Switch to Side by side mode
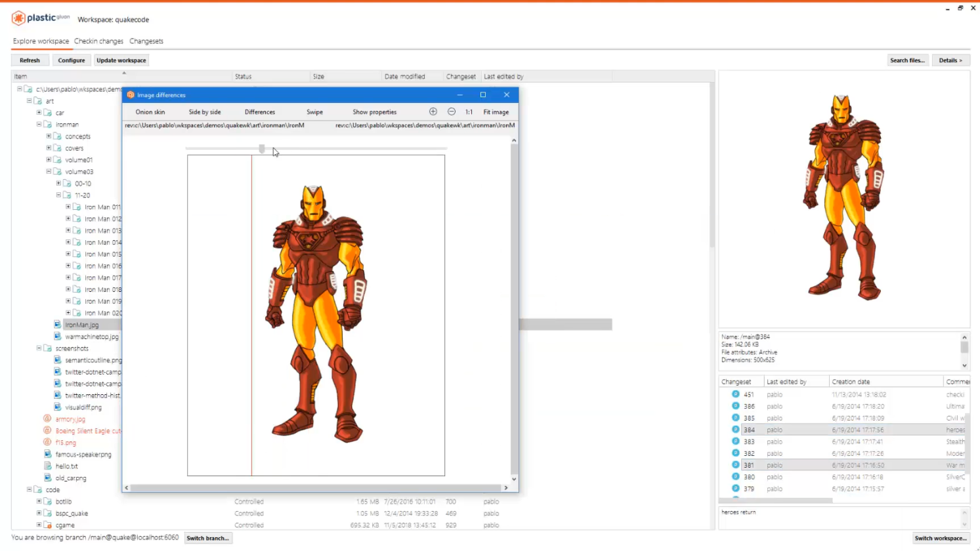 pos(205,112)
